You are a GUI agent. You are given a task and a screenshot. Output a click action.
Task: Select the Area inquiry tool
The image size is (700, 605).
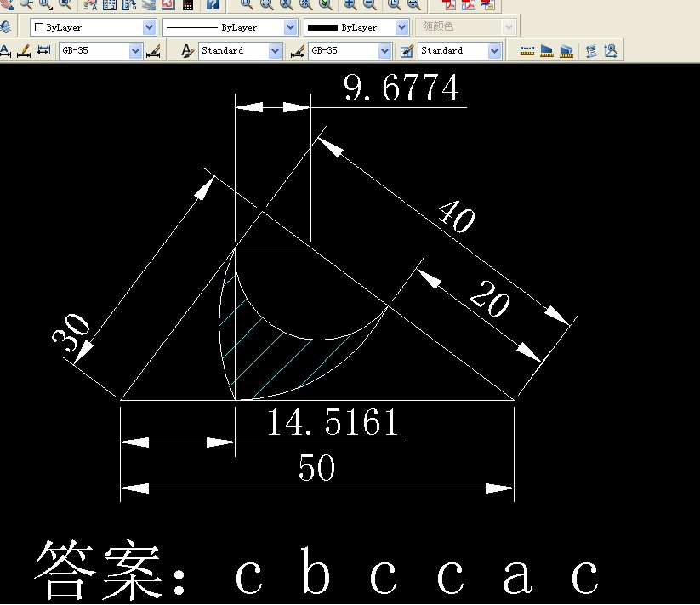tap(546, 51)
